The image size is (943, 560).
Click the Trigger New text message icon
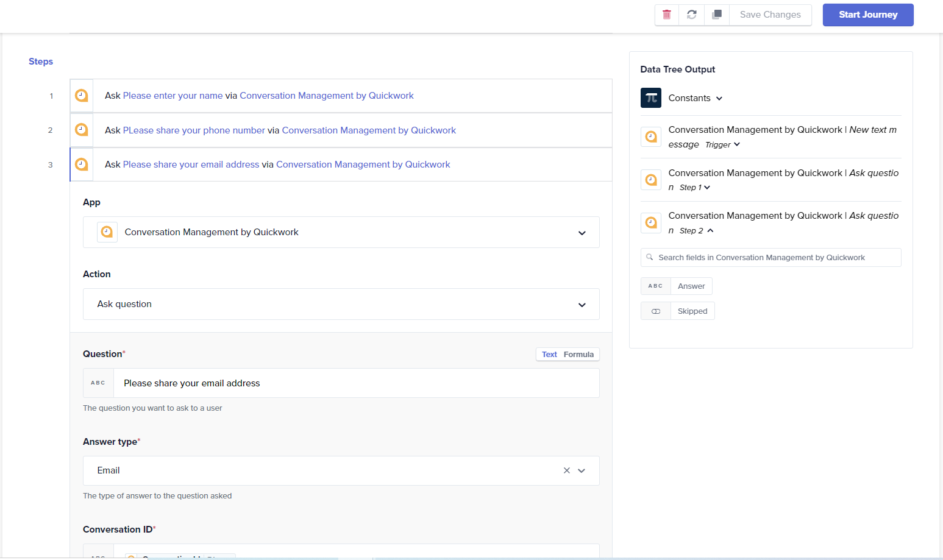[x=651, y=136]
